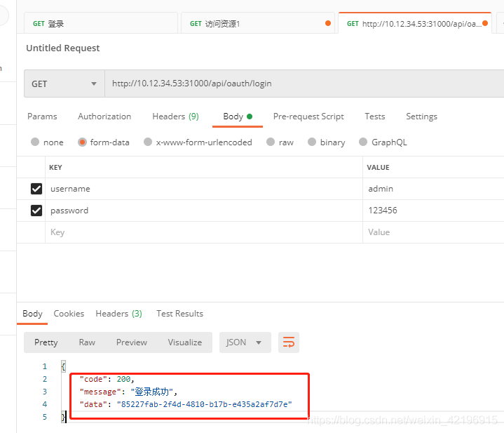Open the Tests tab
Screen dimensions: 504x433
(x=375, y=116)
